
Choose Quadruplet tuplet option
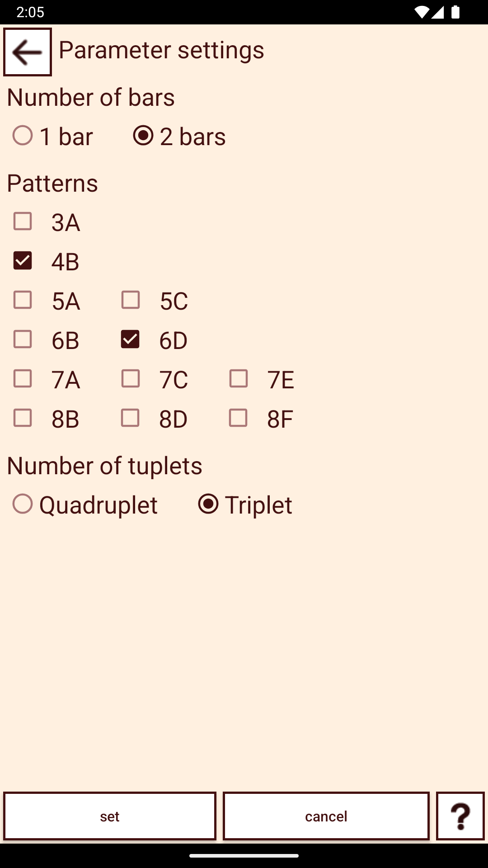[x=85, y=504]
